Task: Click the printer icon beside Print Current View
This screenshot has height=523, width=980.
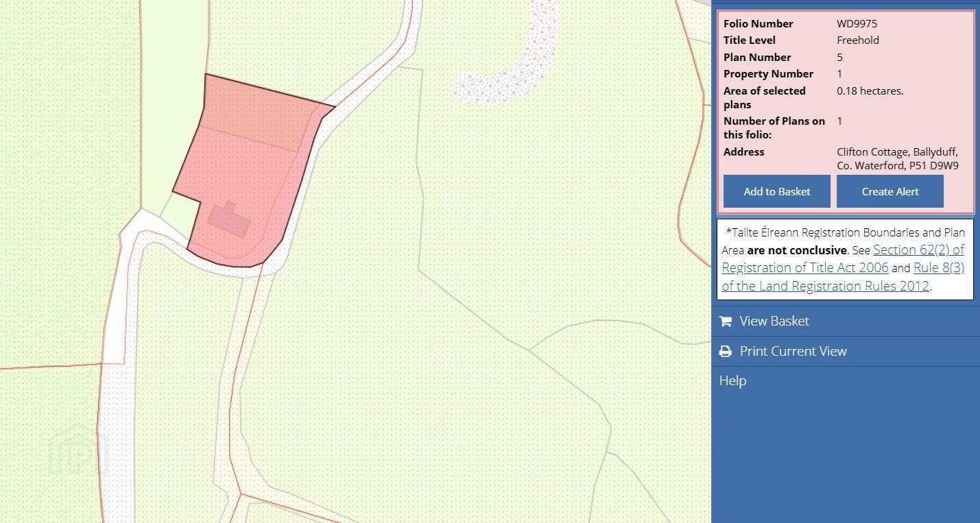Action: pos(725,351)
